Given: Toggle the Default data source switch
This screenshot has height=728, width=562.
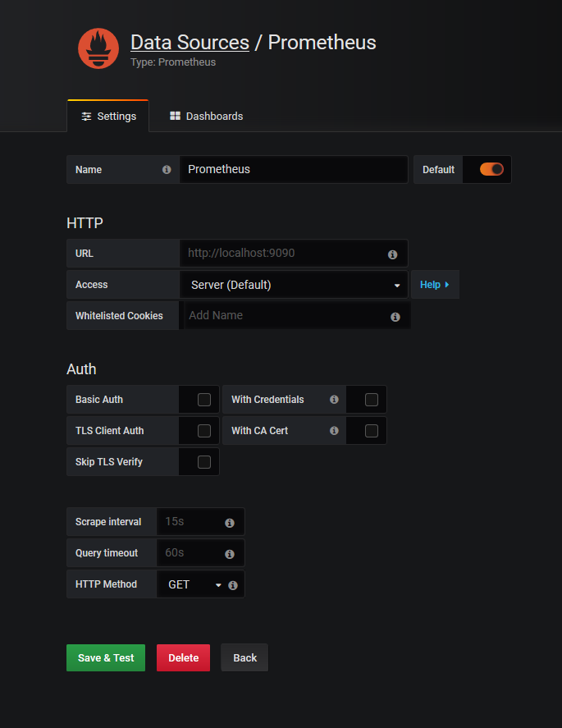Looking at the screenshot, I should pos(491,169).
